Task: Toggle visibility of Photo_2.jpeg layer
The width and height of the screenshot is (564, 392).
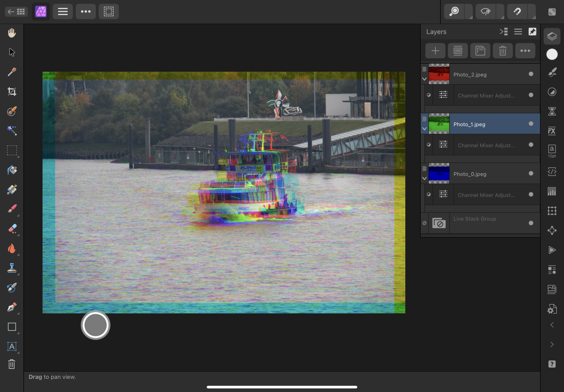Action: pos(531,74)
